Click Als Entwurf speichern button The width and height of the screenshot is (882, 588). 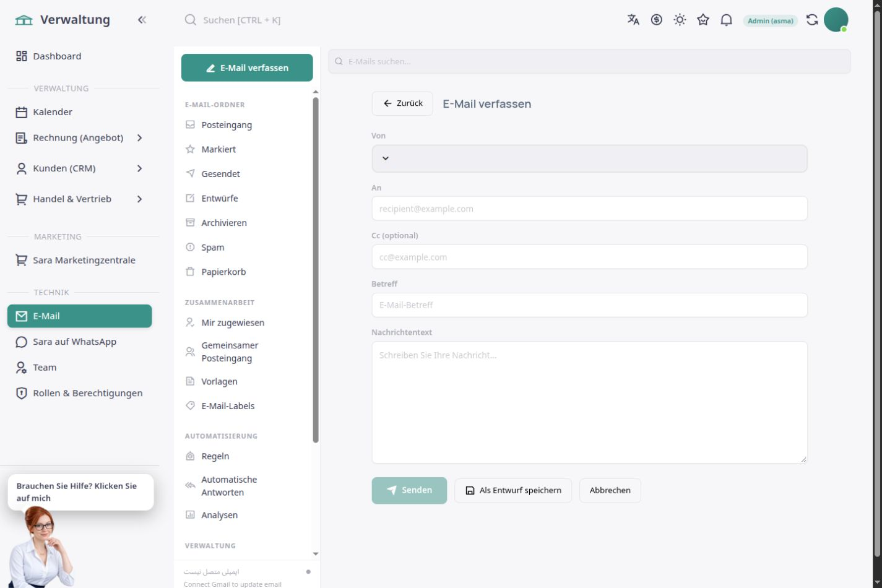pyautogui.click(x=513, y=490)
